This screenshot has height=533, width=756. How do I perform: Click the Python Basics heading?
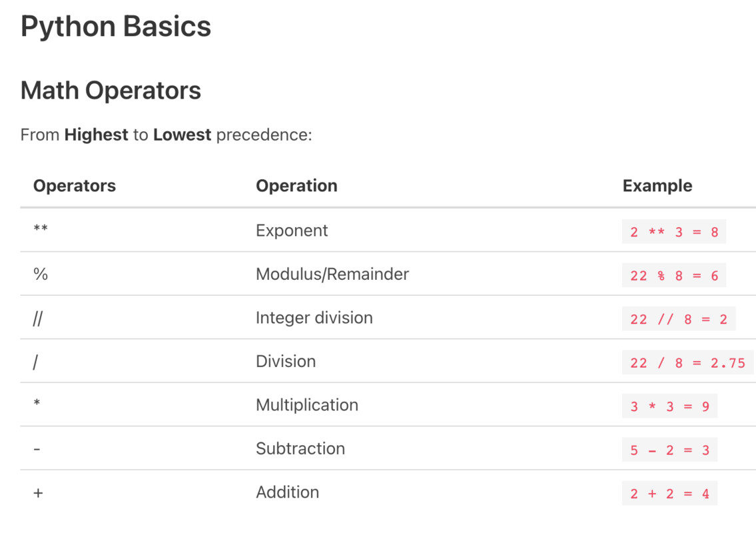(x=116, y=27)
